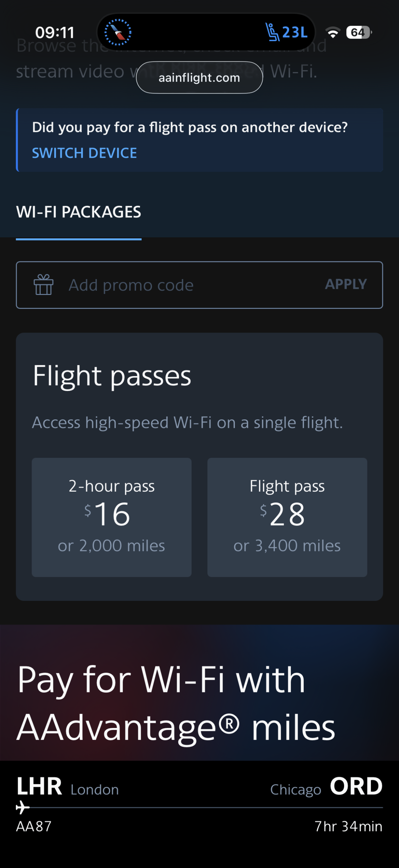Click the gift icon beside promo code
Viewport: 399px width, 868px height.
44,285
